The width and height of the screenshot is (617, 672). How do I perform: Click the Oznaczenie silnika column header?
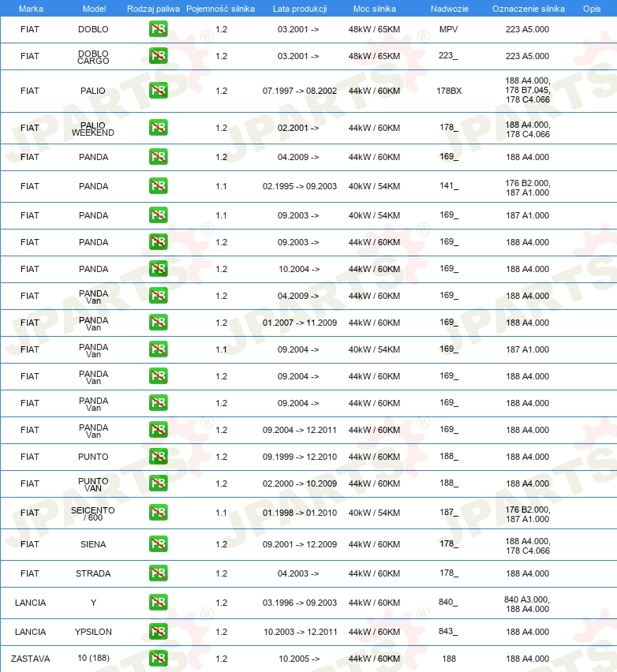529,9
